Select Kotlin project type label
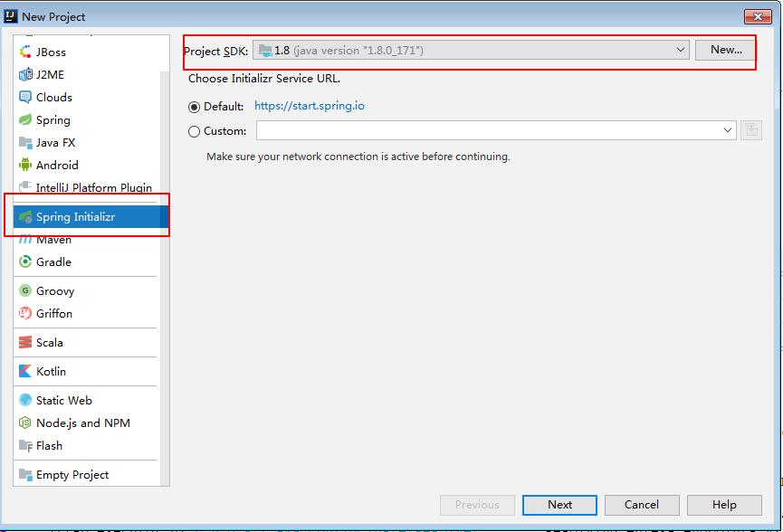This screenshot has height=532, width=783. click(51, 371)
